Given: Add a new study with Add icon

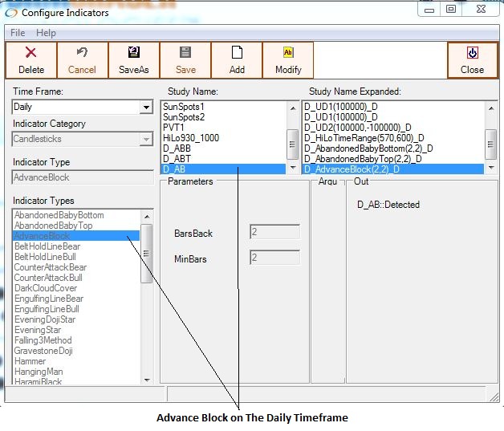Looking at the screenshot, I should click(237, 53).
